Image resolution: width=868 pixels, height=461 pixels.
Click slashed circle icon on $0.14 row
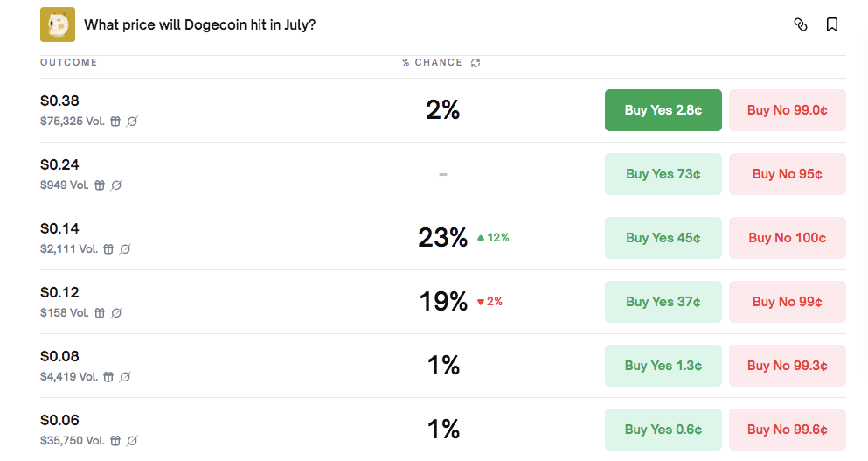(125, 249)
